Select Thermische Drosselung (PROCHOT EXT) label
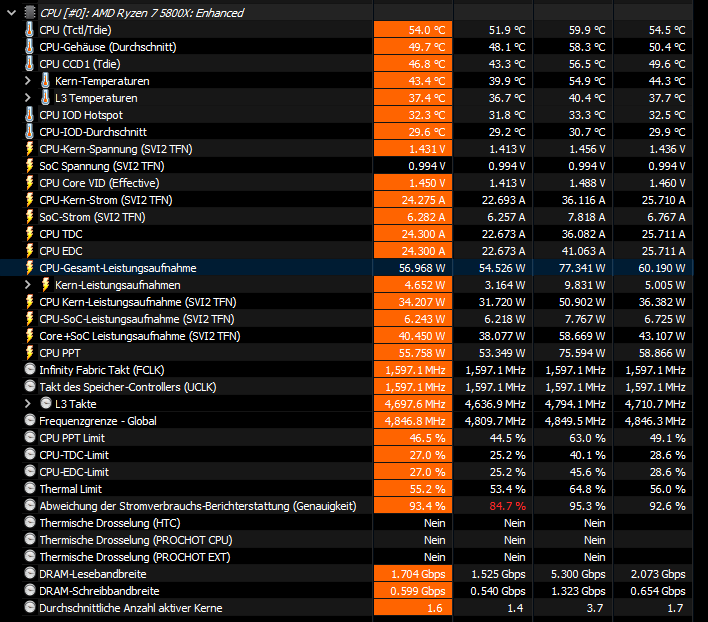The width and height of the screenshot is (708, 622). pos(135,557)
